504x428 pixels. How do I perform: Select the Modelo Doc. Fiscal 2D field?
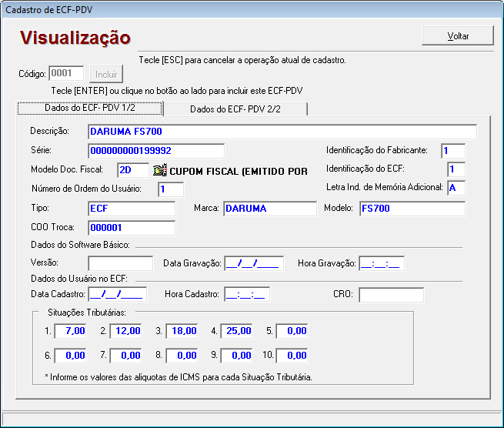point(133,170)
